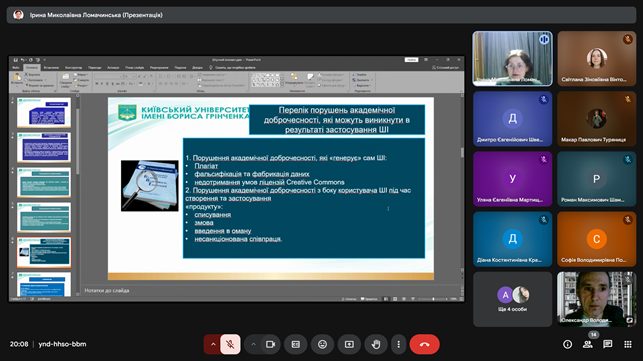
Task: Unmute the microphone in call controls
Action: (230, 344)
